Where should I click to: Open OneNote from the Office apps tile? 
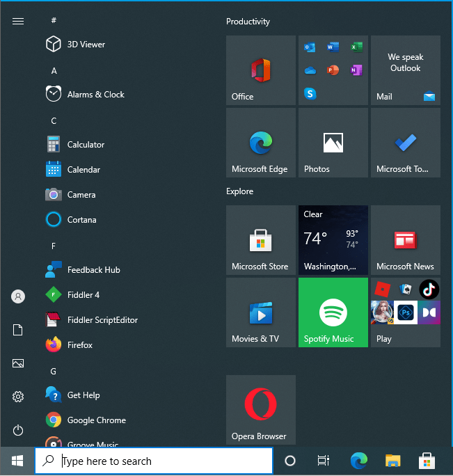356,70
